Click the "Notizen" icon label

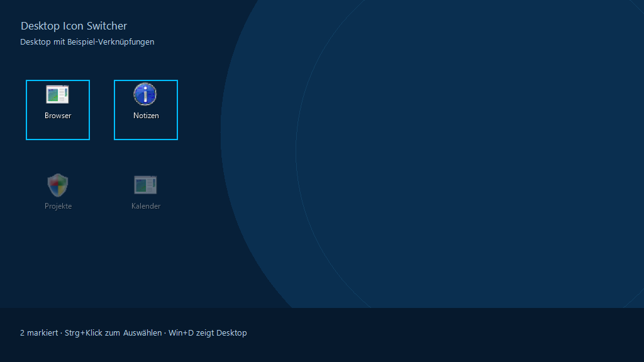pyautogui.click(x=146, y=116)
